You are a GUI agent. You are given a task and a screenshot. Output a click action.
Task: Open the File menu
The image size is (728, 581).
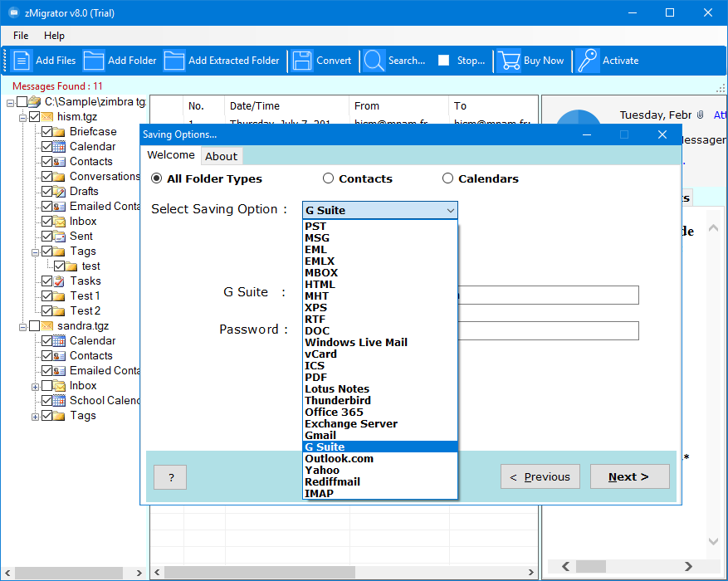(x=21, y=36)
